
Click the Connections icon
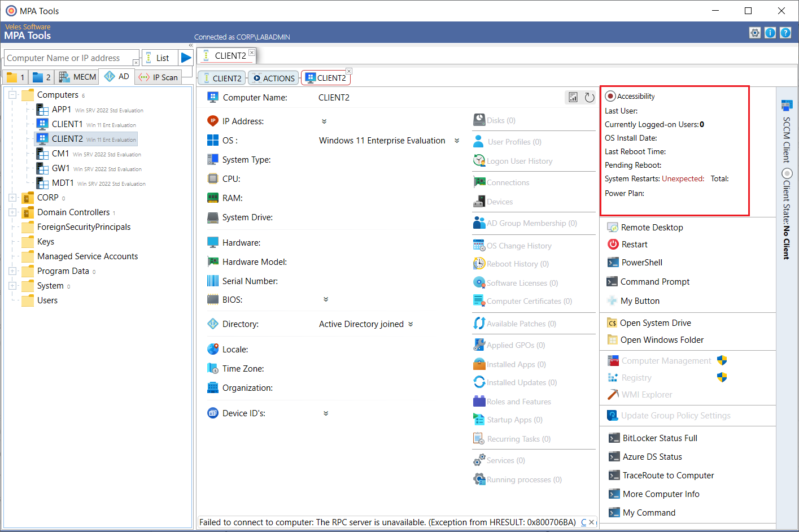click(479, 182)
